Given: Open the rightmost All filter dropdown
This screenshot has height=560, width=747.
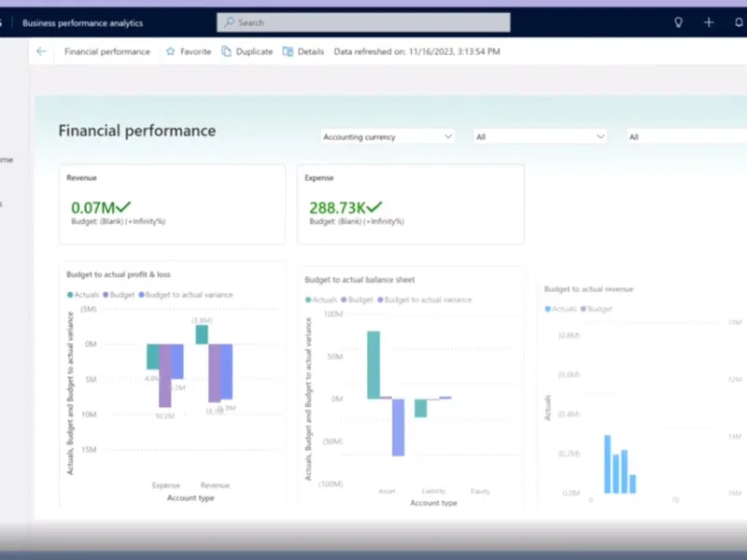Looking at the screenshot, I should tap(686, 137).
